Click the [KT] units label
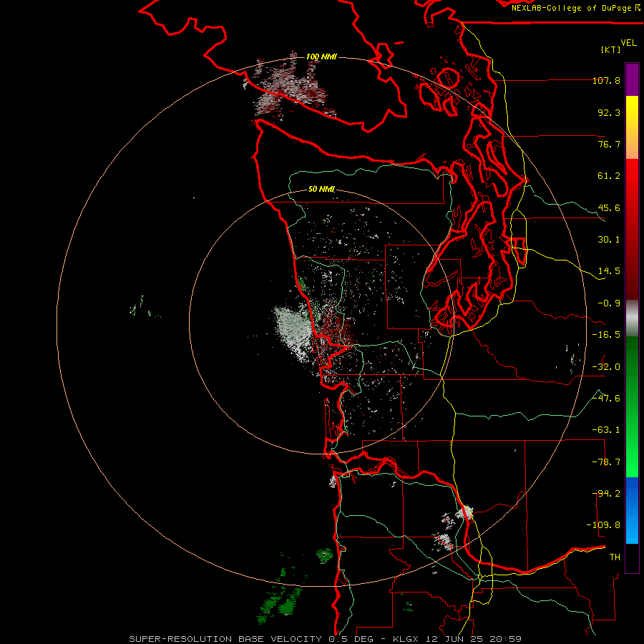The width and height of the screenshot is (644, 644). [x=611, y=49]
